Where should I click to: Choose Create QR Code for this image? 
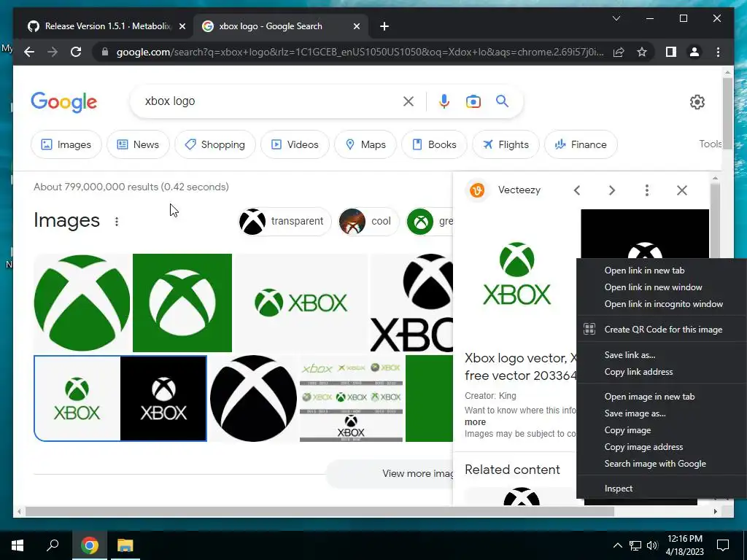tap(663, 330)
